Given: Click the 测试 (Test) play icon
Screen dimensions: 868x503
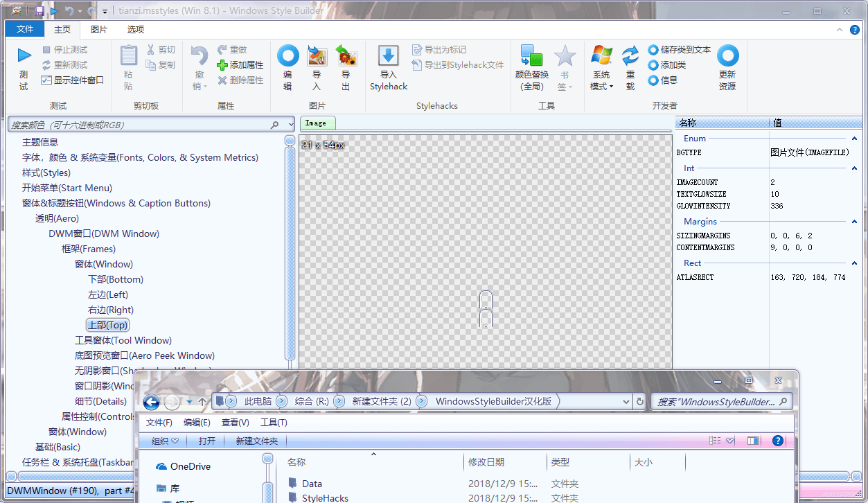Looking at the screenshot, I should (24, 56).
